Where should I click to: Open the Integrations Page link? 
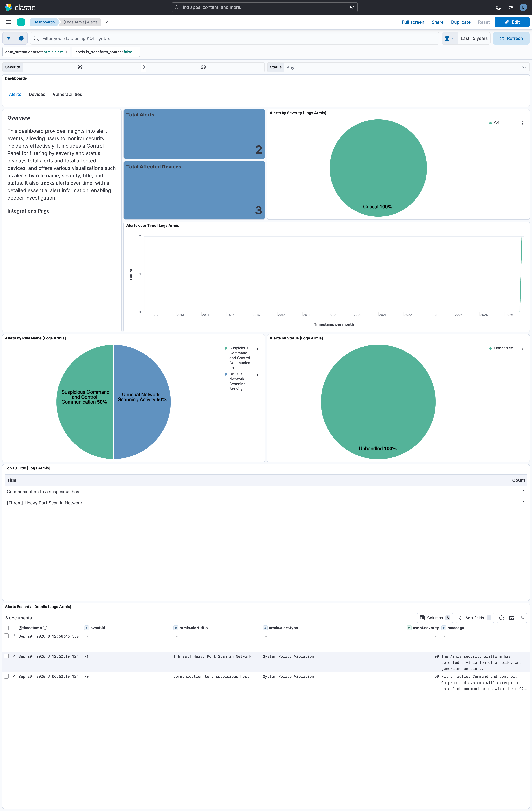28,211
